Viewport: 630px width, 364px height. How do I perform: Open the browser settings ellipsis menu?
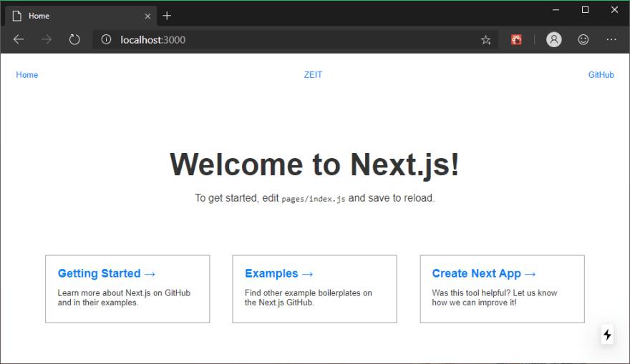611,39
